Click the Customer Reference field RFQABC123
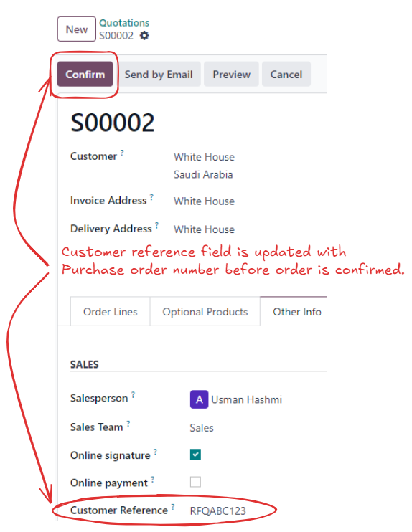Image resolution: width=412 pixels, height=532 pixels. pos(217,510)
